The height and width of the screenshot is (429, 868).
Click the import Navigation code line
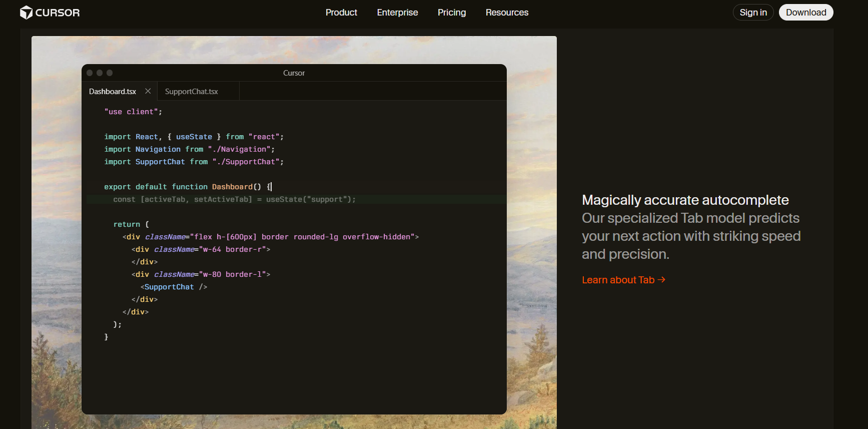189,149
